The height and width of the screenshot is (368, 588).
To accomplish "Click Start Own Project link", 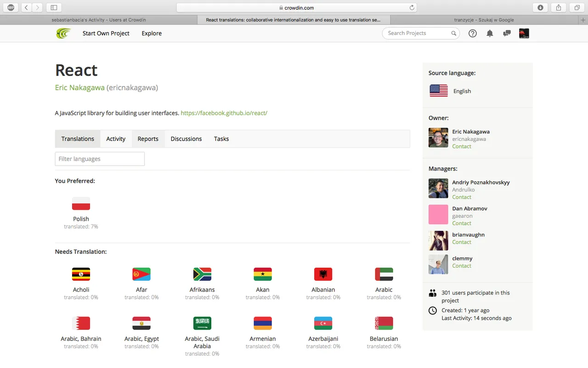I will pyautogui.click(x=106, y=33).
